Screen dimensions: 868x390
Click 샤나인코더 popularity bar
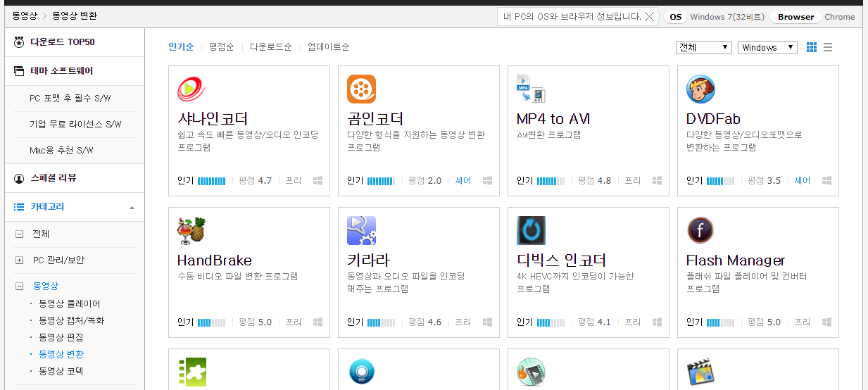[x=211, y=181]
